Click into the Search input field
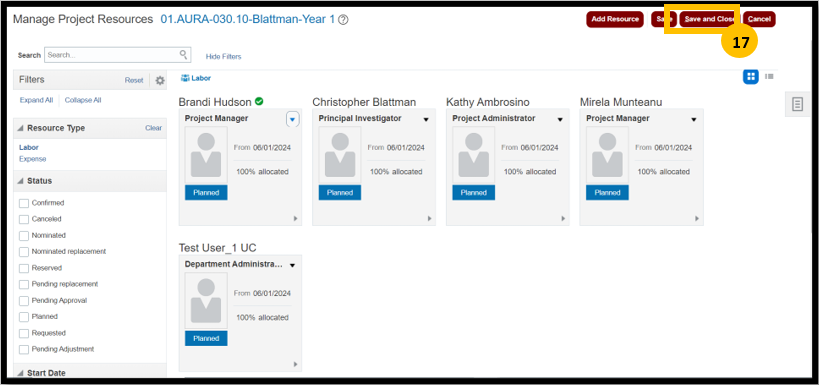 112,54
